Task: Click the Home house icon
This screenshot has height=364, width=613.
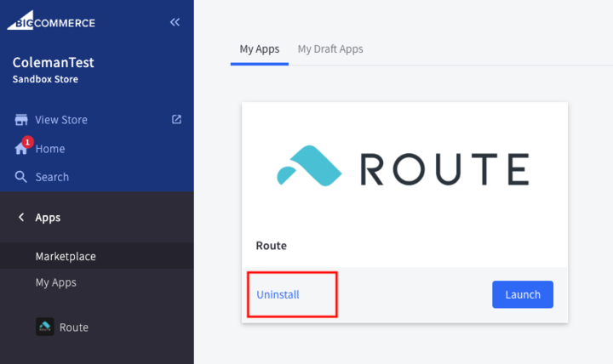Action: [x=20, y=149]
